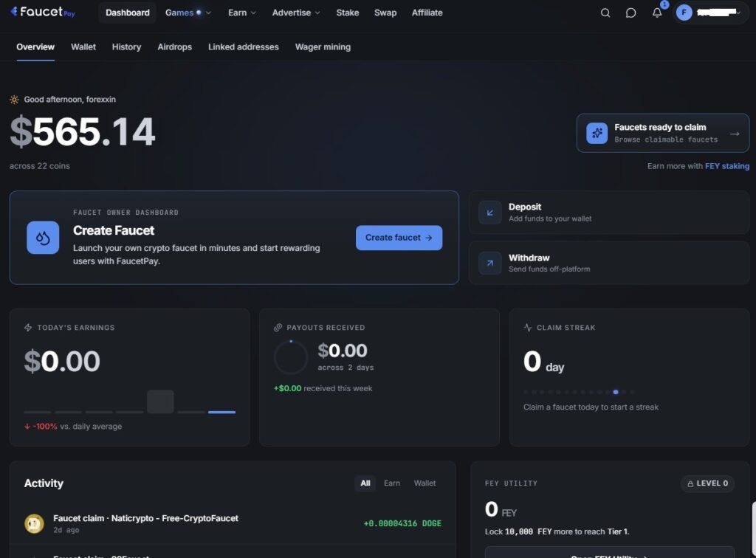Switch to the History tab
756x558 pixels.
[126, 46]
